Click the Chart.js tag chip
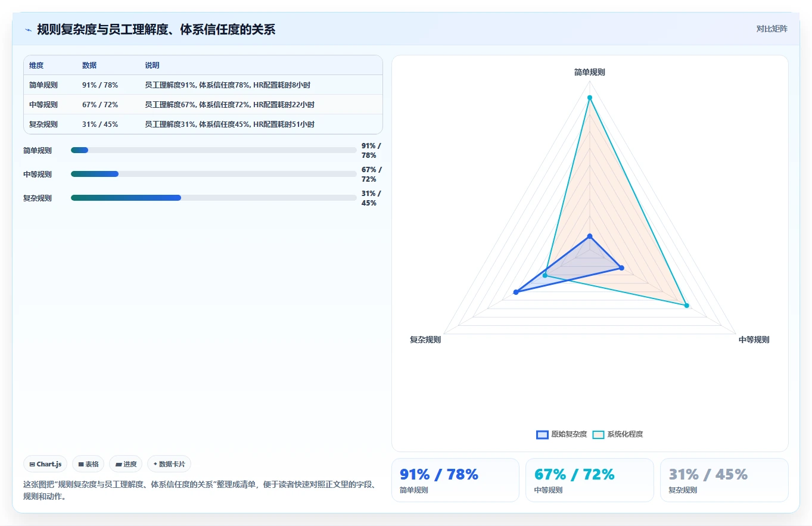Screen dimensions: 812x526 click(45, 464)
